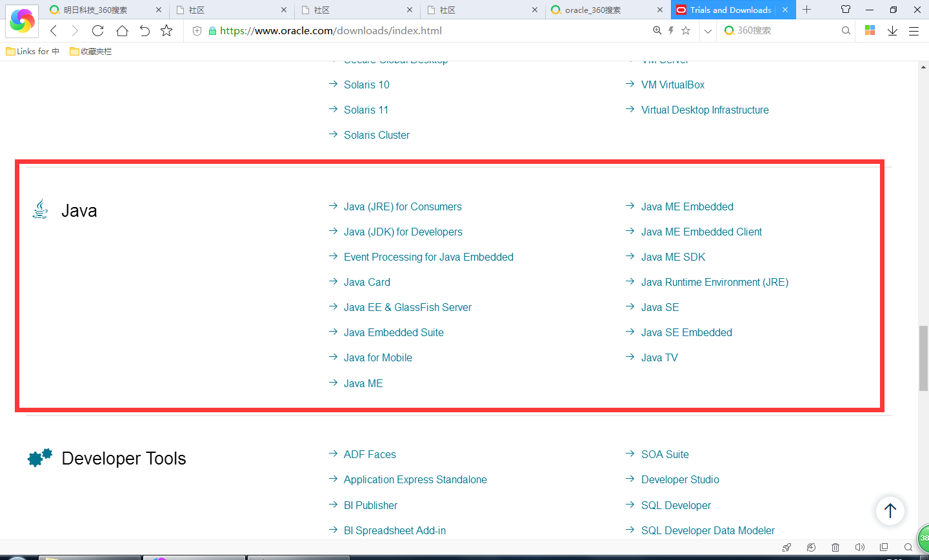Click the vertical page scrollbar thumb
Screen dimensions: 929x560
click(923, 358)
